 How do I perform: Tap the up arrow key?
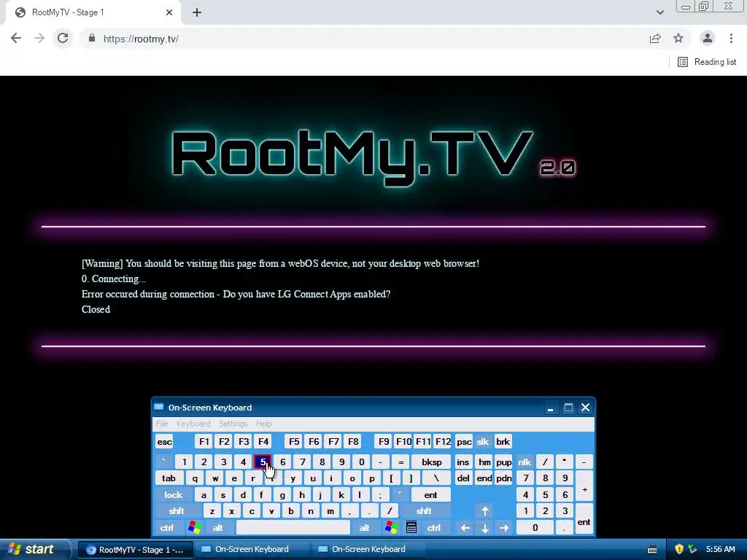[485, 511]
